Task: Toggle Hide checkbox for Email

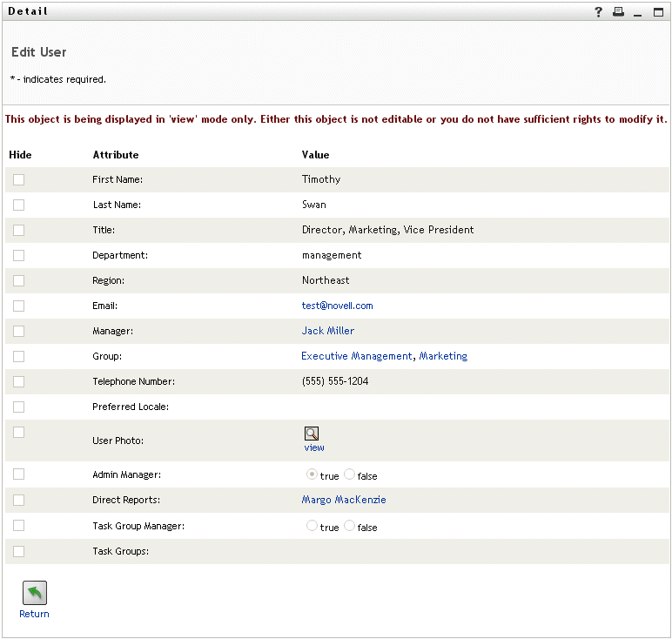Action: [x=18, y=306]
